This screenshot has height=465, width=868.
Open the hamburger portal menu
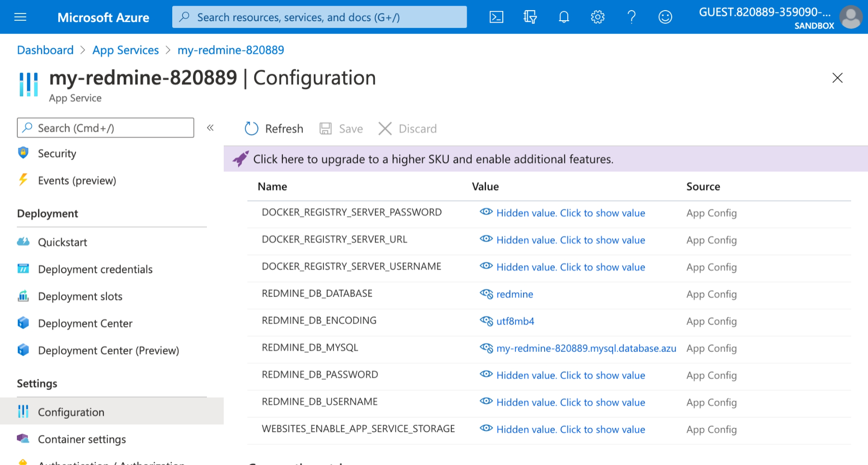pyautogui.click(x=20, y=16)
